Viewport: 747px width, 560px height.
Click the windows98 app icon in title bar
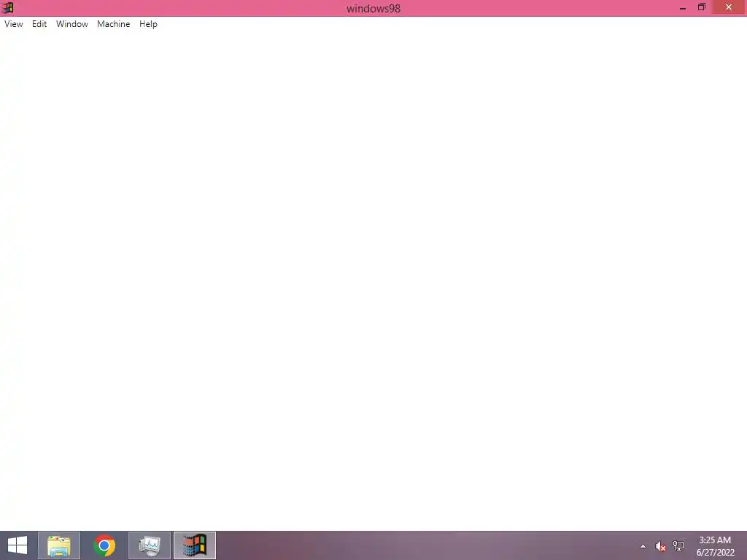(x=7, y=7)
